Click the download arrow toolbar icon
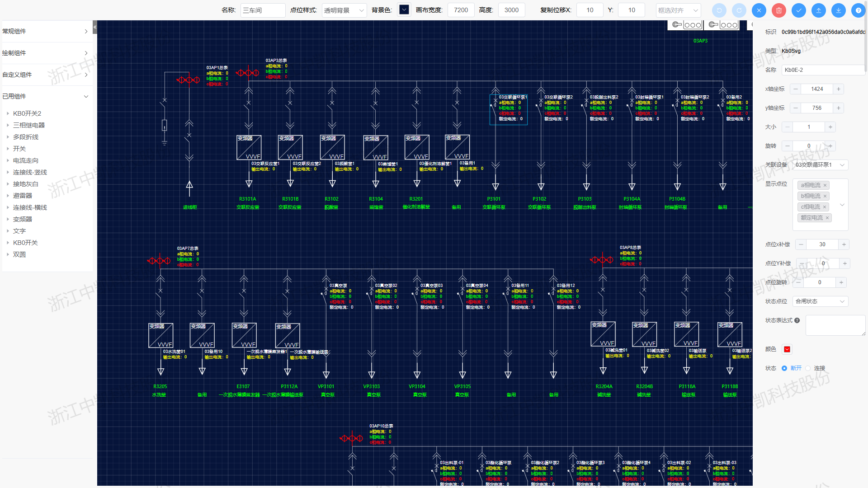 tap(838, 10)
